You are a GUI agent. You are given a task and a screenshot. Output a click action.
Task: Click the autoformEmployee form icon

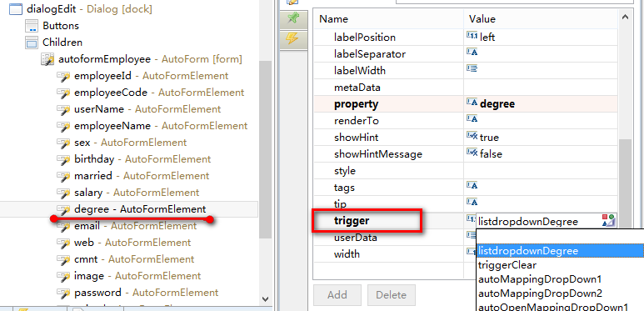tap(48, 59)
